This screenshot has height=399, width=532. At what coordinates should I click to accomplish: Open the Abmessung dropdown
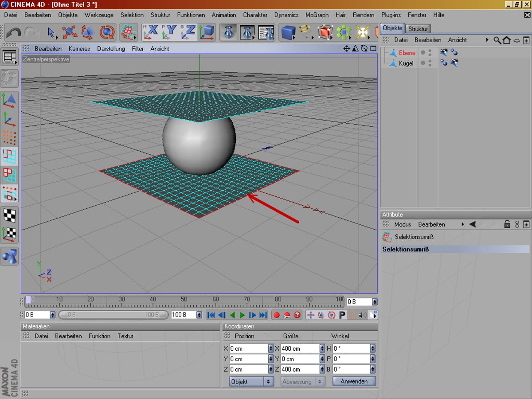pyautogui.click(x=303, y=382)
